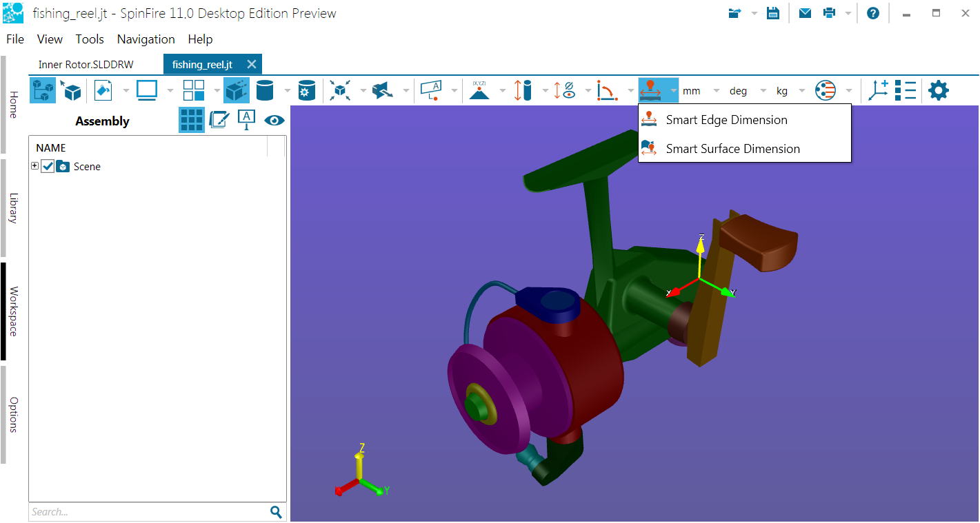
Task: Select the paint bucket fill icon
Action: tap(103, 90)
